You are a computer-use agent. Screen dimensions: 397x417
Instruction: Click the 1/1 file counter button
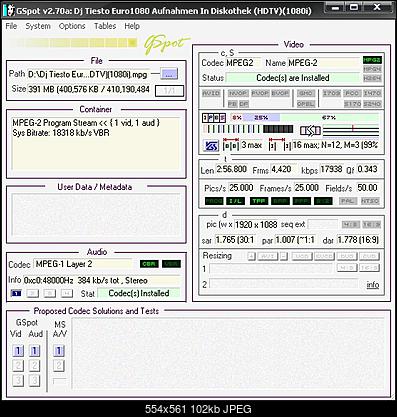pyautogui.click(x=169, y=91)
